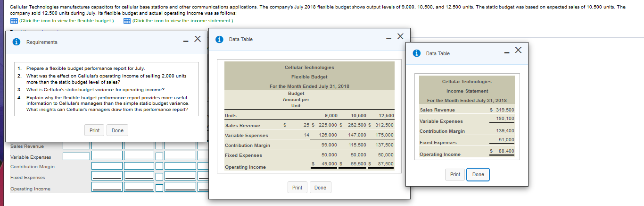The width and height of the screenshot is (644, 206).
Task: Click the Operating Income small variance label box
Action: [x=160, y=189]
